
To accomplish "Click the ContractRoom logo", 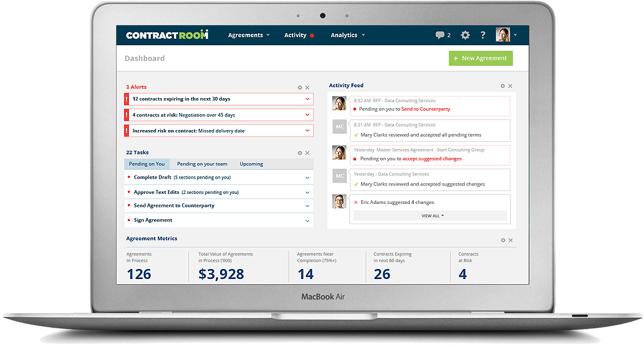I will [167, 35].
